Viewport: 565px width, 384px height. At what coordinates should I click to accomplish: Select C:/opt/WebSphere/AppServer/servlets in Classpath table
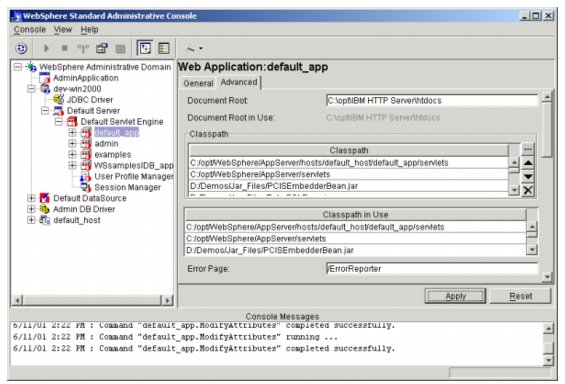[x=348, y=174]
